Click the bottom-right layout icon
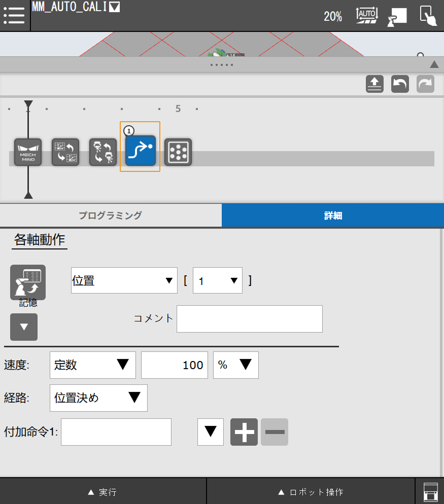 430,492
